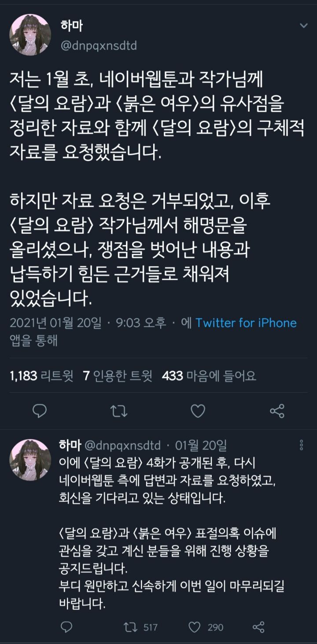Screen dimensions: 317x644
Task: Tap the @dnpqxnsdtd handle on the main tweet
Action: pyautogui.click(x=99, y=46)
